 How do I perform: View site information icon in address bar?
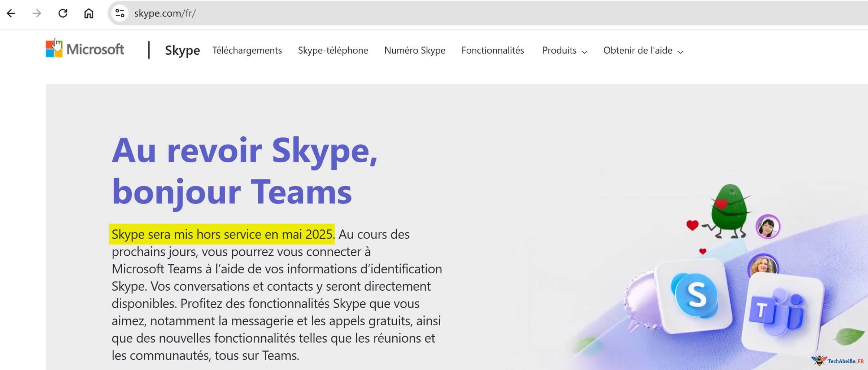[x=120, y=13]
